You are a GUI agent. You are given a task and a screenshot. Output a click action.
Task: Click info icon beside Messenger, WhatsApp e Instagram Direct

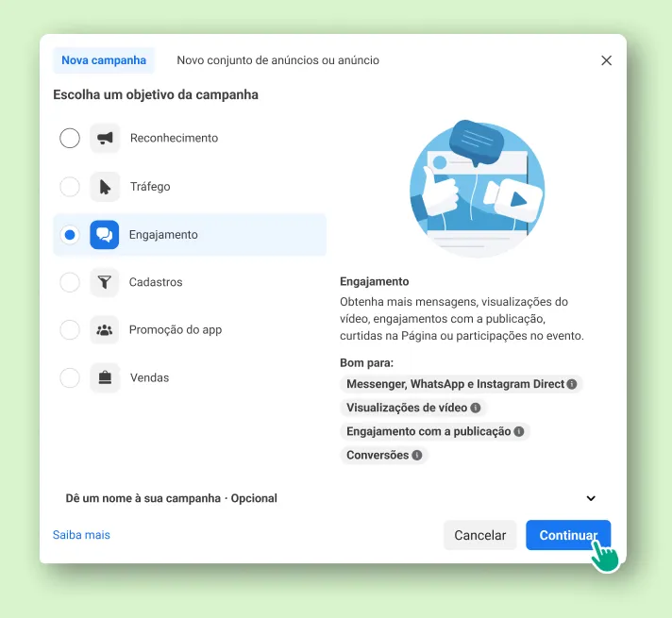572,384
